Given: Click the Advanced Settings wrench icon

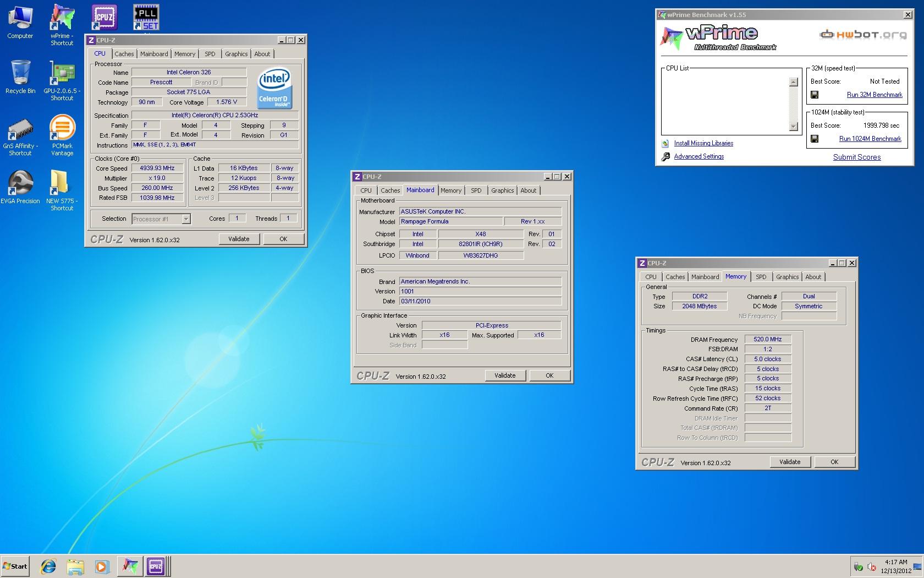Looking at the screenshot, I should (x=665, y=156).
